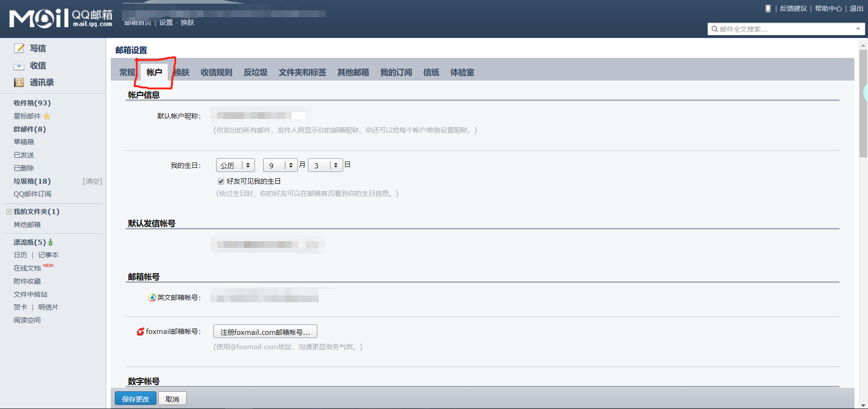This screenshot has width=868, height=409.
Task: Click the English mailbox account icon
Action: point(152,297)
